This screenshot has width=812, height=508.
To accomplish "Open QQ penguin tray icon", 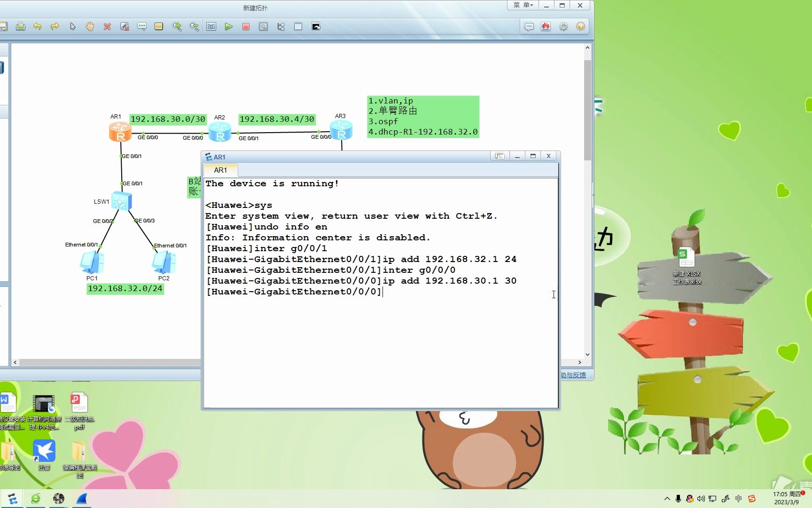I will pyautogui.click(x=689, y=499).
